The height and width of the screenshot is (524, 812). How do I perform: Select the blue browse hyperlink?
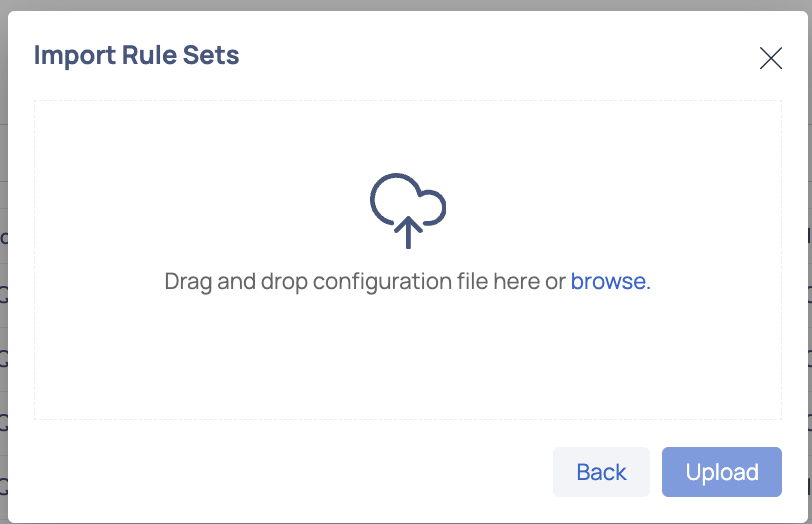coord(608,281)
